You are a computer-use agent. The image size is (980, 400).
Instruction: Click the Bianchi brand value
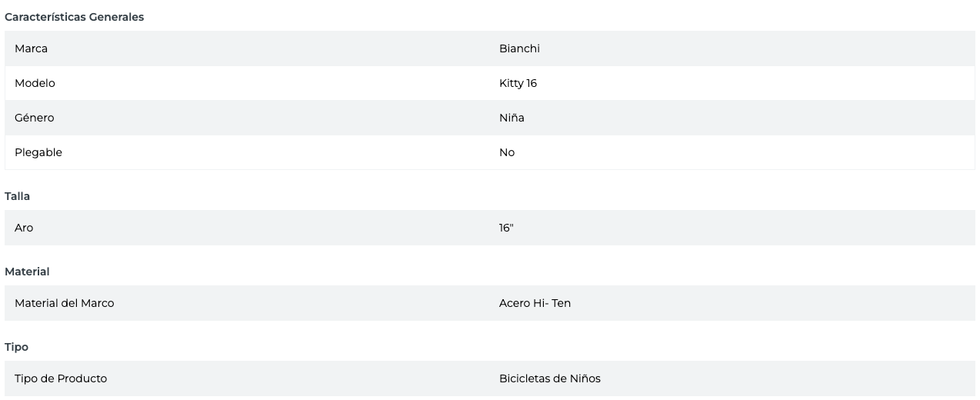tap(519, 48)
